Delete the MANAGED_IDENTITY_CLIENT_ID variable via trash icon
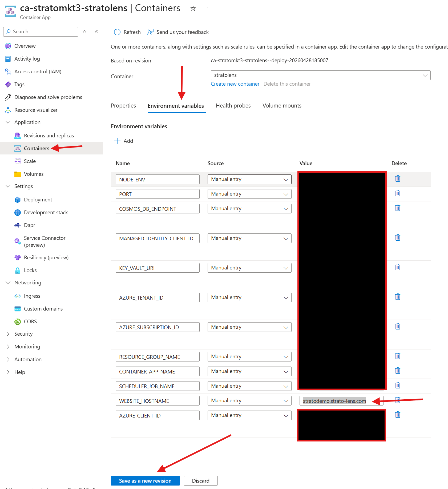 pos(398,237)
